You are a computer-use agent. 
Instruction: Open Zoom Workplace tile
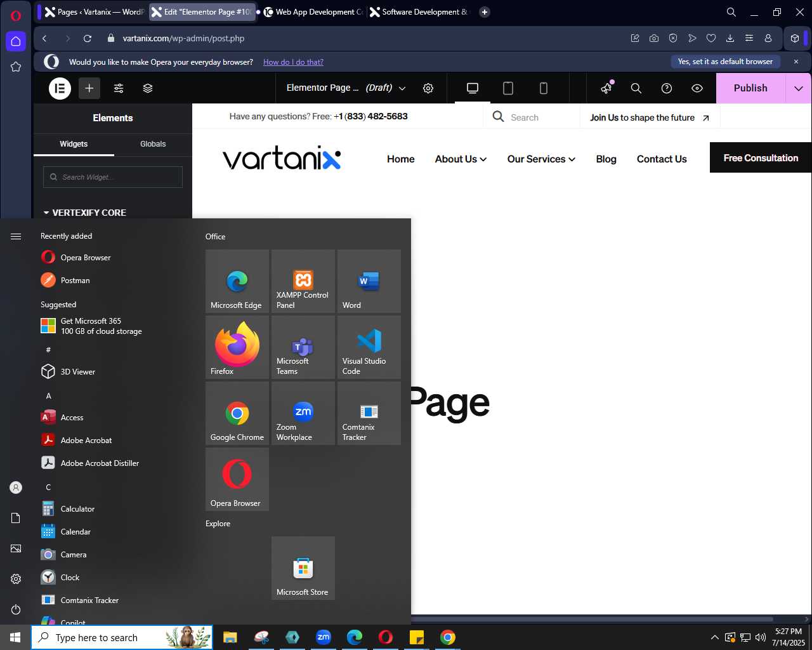pos(303,413)
